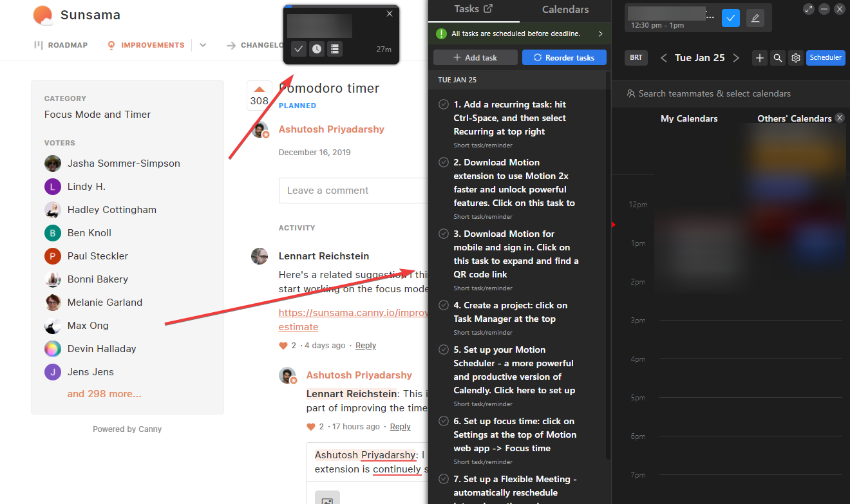Open Ashutosh Priyadarshy's profile under post title
The image size is (850, 504).
click(331, 129)
